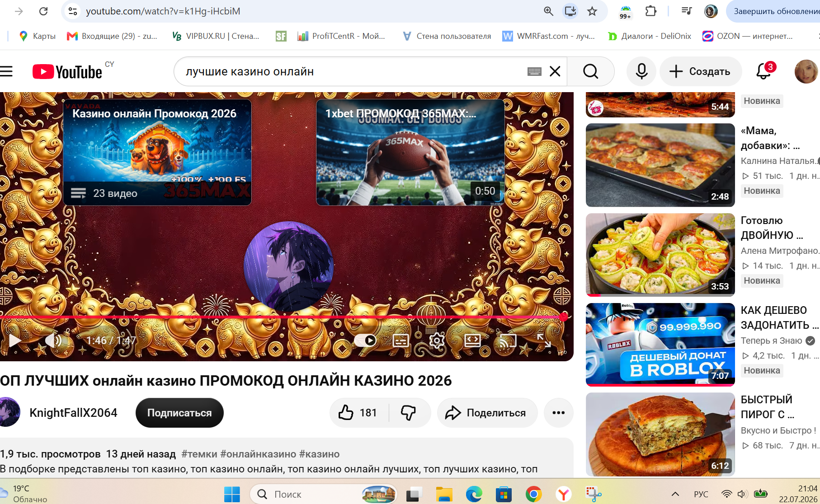The image size is (820, 504).
Task: Open the Готовлю ДВОЙНУЮ video thumbnail
Action: (x=660, y=255)
